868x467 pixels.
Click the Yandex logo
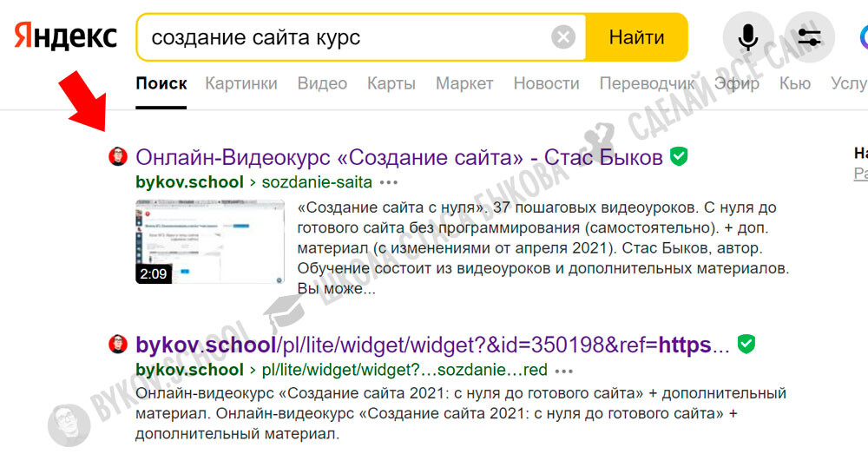pyautogui.click(x=65, y=36)
